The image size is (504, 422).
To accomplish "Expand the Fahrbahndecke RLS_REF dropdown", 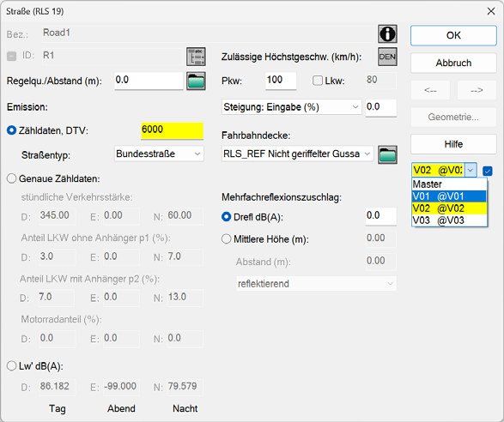I will coord(297,154).
